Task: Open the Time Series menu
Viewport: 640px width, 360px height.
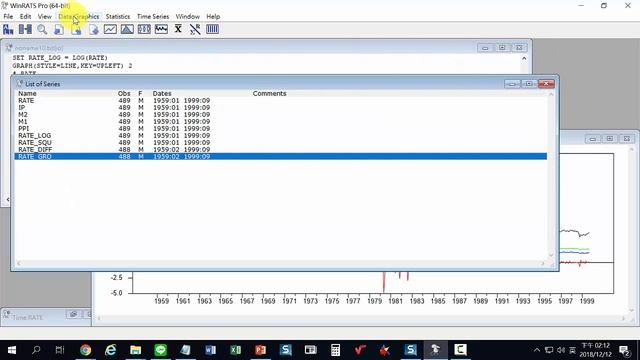Action: [153, 17]
